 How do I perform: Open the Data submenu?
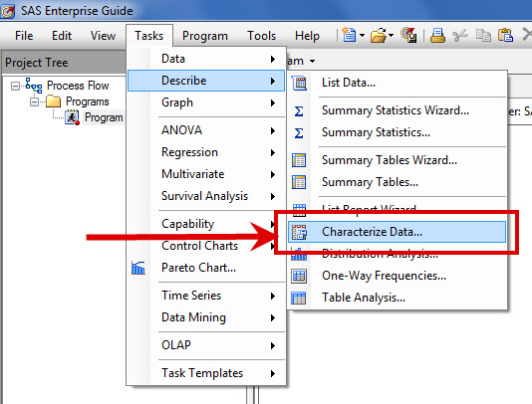[x=206, y=59]
